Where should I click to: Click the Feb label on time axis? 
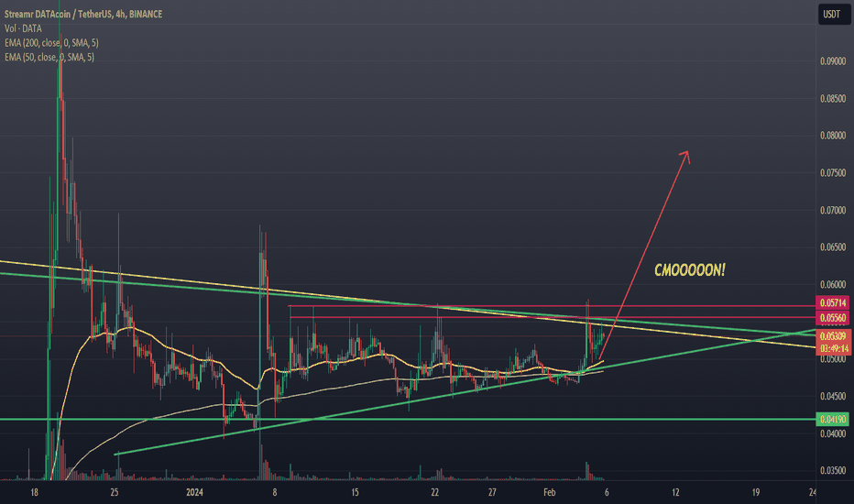point(550,493)
